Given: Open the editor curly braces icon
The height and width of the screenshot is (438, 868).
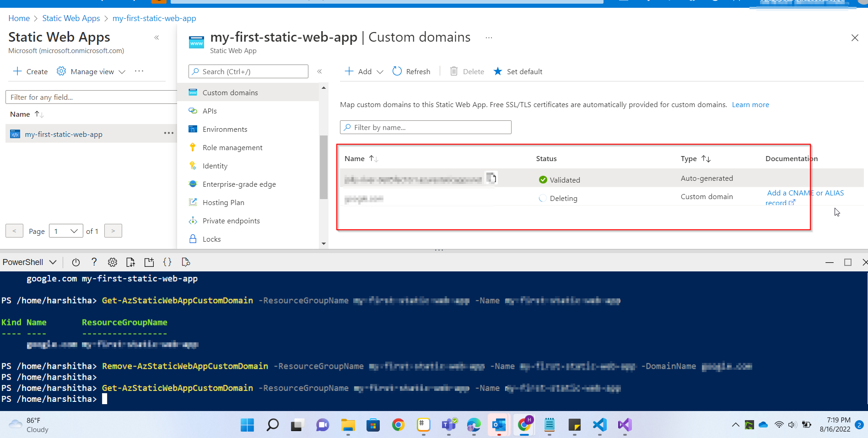Looking at the screenshot, I should [x=167, y=262].
